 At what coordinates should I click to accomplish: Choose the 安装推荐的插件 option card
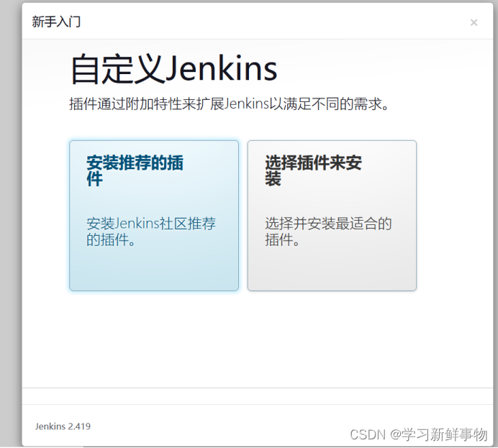(154, 216)
